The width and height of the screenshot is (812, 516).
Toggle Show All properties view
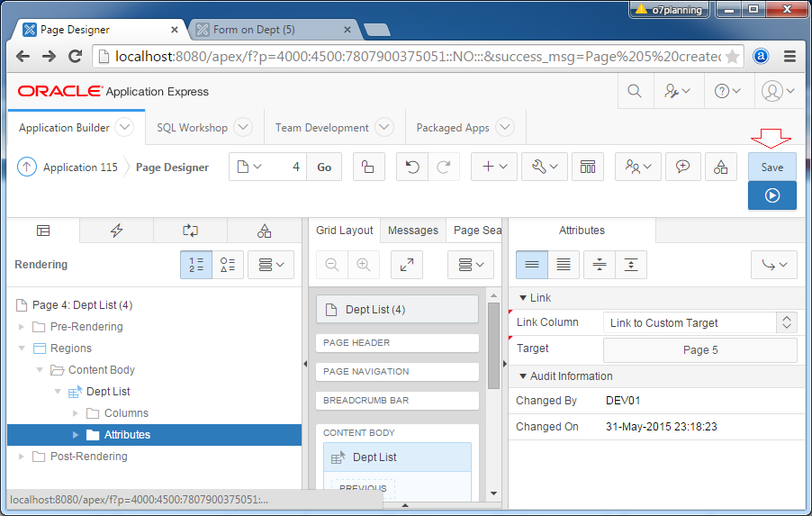564,265
